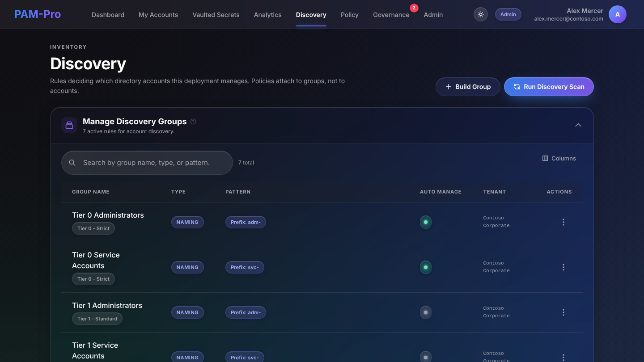Viewport: 644px width, 362px height.
Task: Disable auto manage for Tier 0 Service Accounts
Action: point(426,267)
